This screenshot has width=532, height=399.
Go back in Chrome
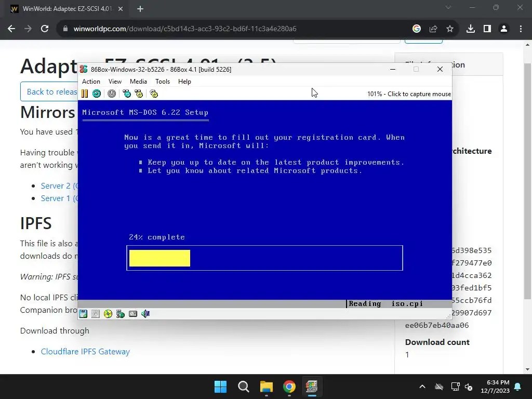[x=11, y=29]
